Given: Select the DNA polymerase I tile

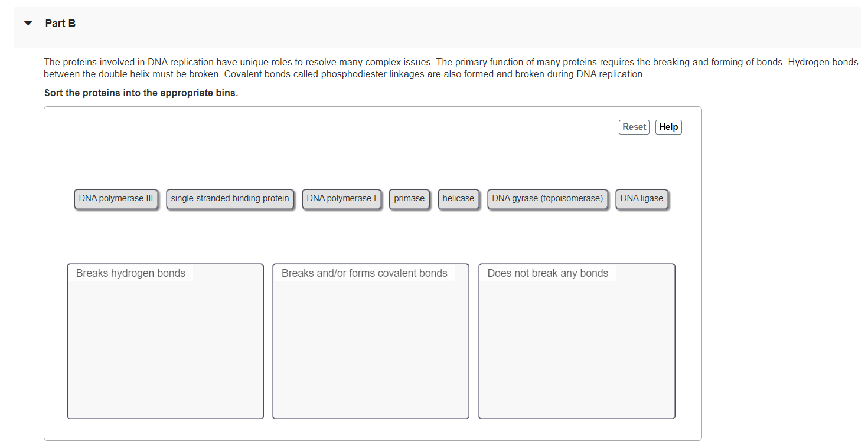Looking at the screenshot, I should pos(341,199).
